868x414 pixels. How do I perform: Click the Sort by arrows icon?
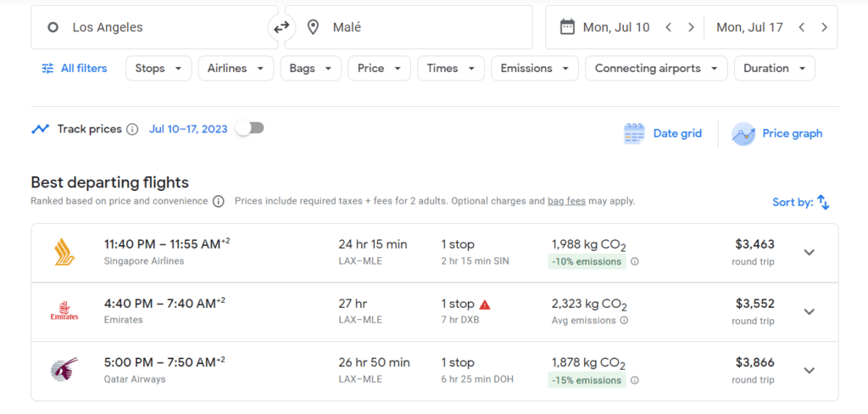(824, 202)
